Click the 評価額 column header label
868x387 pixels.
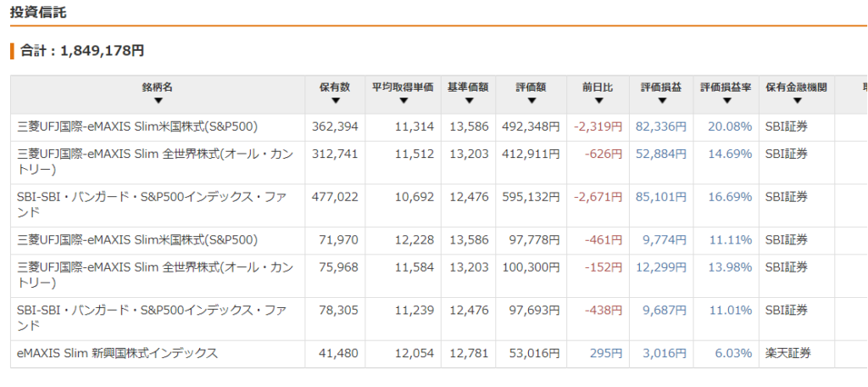click(x=531, y=87)
